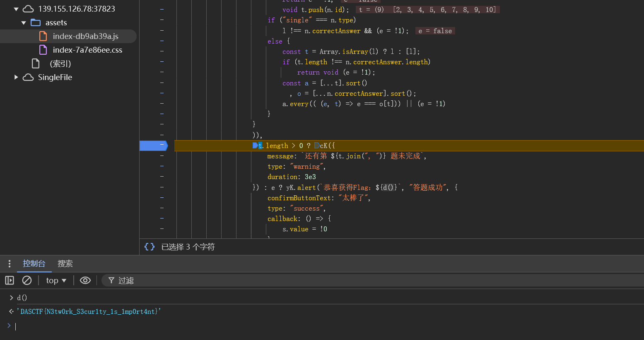Click the 'duration: 3e3' code line
This screenshot has width=644, height=340.
(292, 177)
